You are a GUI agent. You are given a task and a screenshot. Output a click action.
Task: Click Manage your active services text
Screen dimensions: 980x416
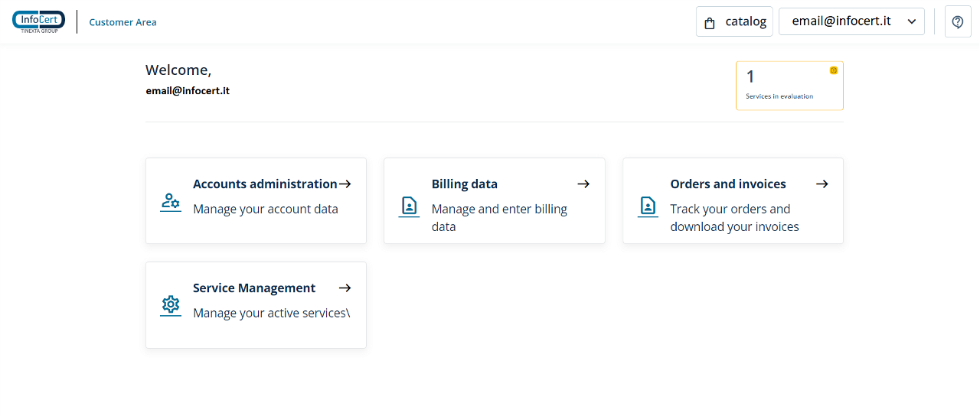coord(271,313)
